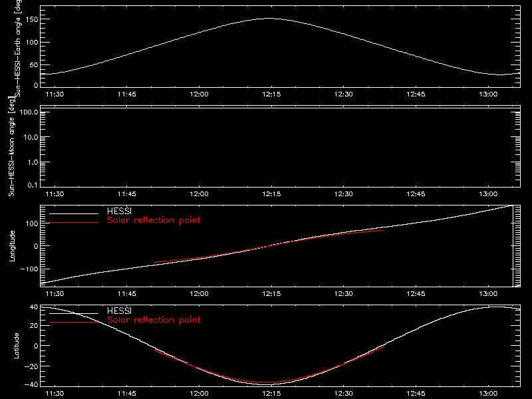The height and width of the screenshot is (399, 532).
Task: Click 40 tick on Latitude plot
Action: coord(34,307)
